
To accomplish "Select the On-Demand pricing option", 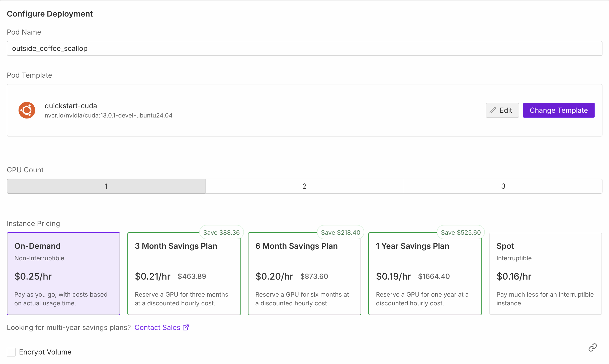I will click(x=63, y=274).
